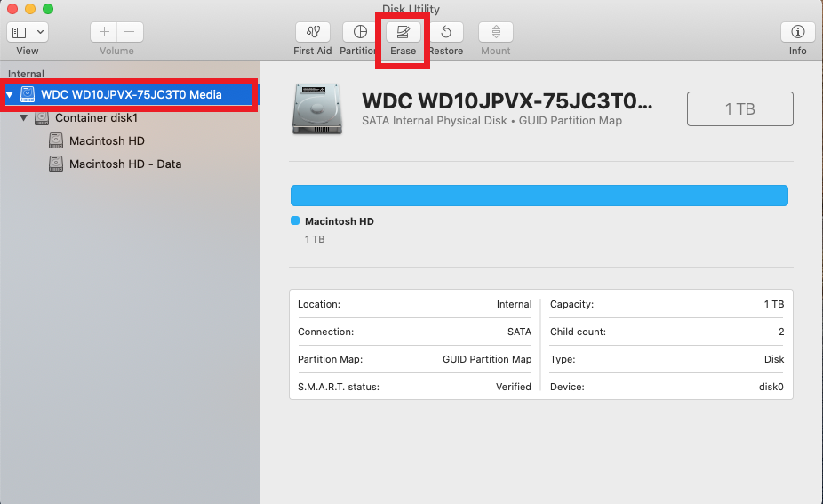
Task: Select Macintosh HD - Data volume
Action: (125, 164)
